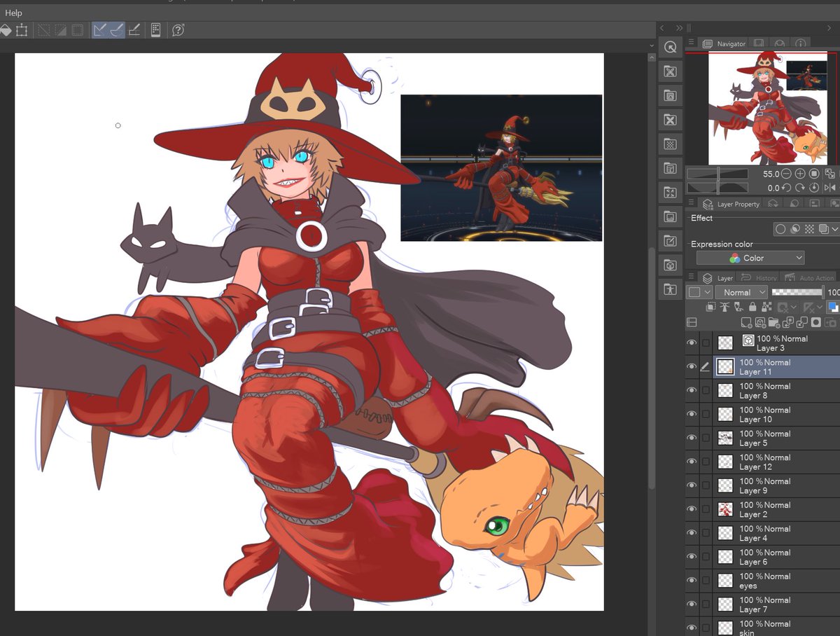The width and height of the screenshot is (840, 636).
Task: Toggle Snap to Grid
Action: point(135,30)
